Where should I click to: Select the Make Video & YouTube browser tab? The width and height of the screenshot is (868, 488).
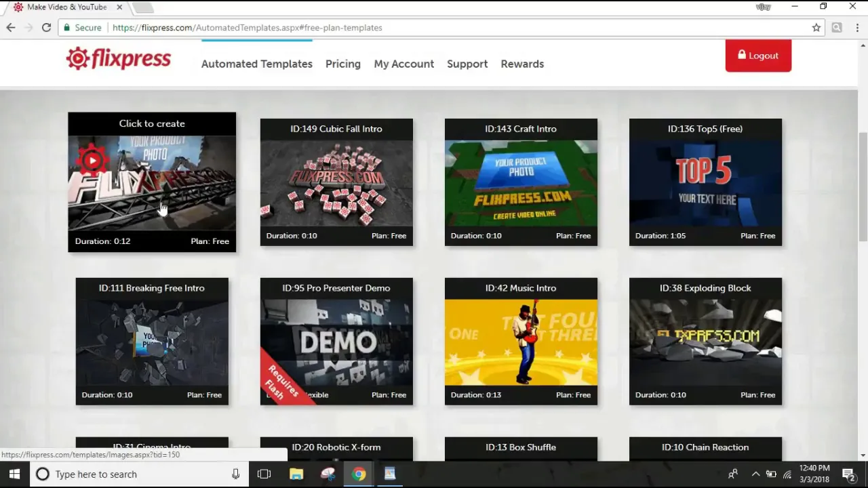pyautogui.click(x=66, y=7)
